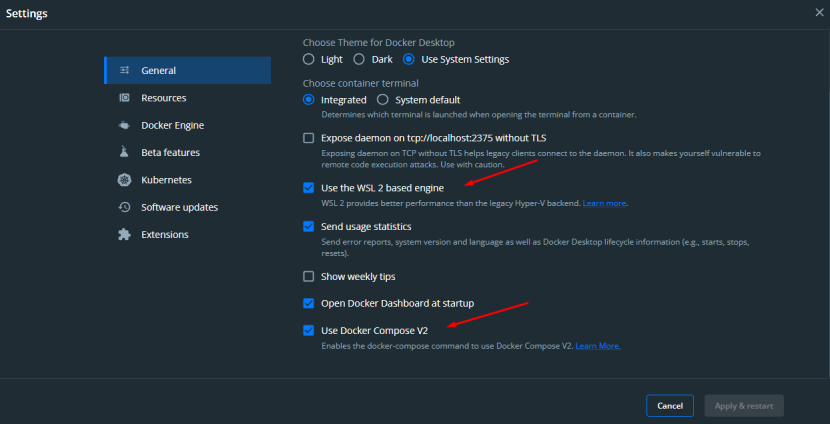
Task: Click the Kubernetes wheel icon
Action: tap(124, 180)
